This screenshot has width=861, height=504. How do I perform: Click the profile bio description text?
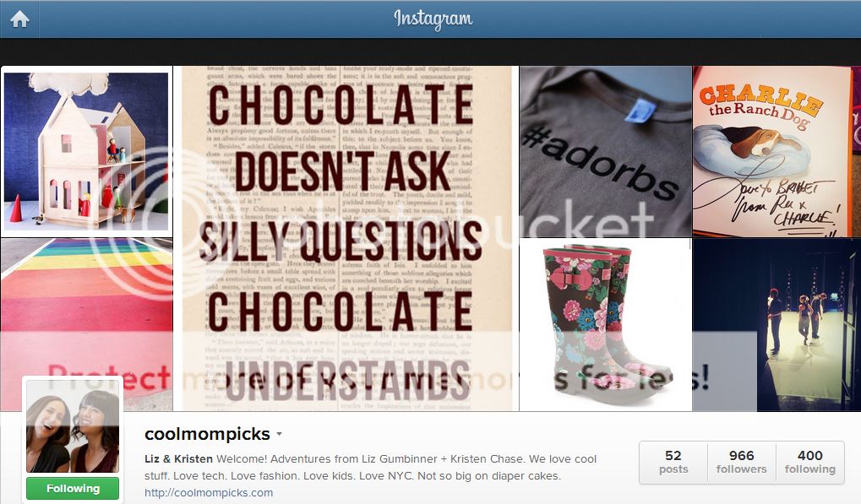370,467
